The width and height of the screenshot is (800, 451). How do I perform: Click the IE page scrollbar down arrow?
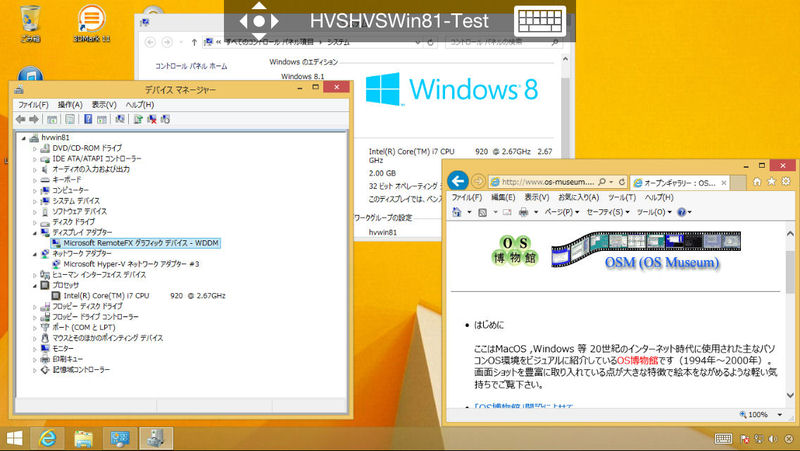[790, 395]
